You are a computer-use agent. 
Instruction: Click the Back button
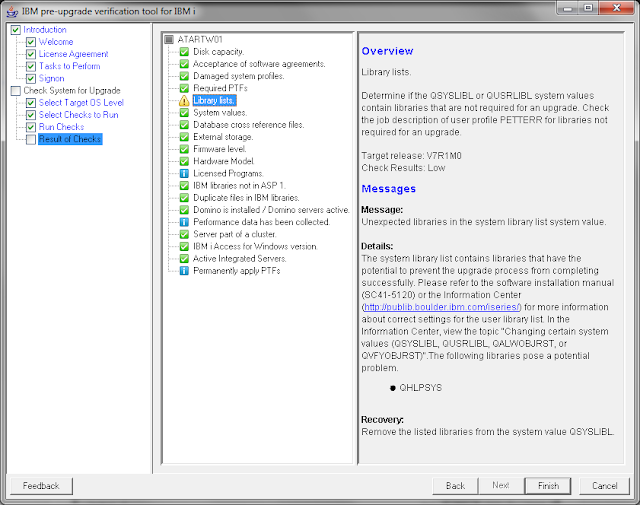(x=455, y=486)
